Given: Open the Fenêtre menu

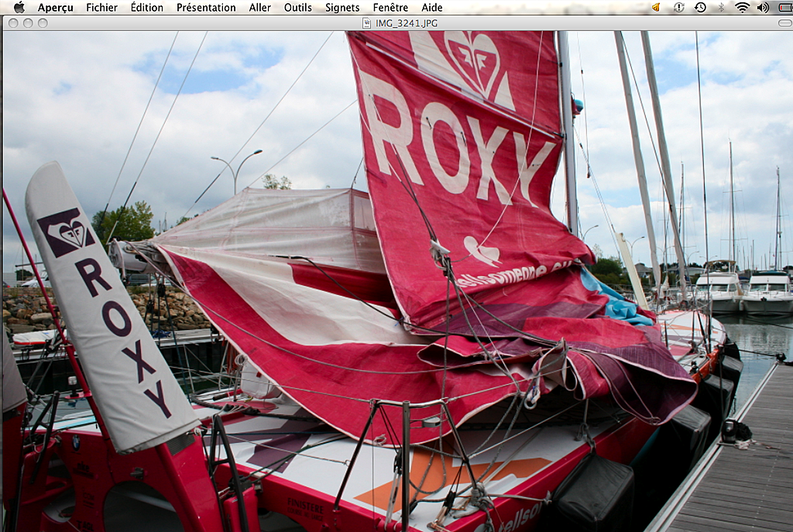Looking at the screenshot, I should click(390, 7).
